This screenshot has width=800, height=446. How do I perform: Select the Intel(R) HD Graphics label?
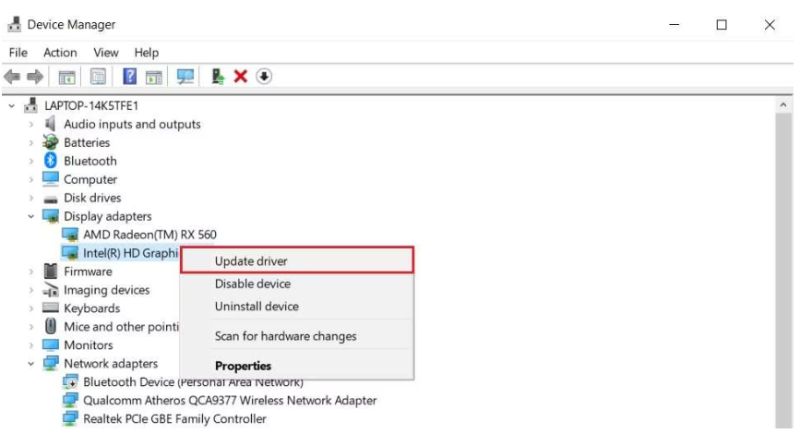(x=131, y=253)
